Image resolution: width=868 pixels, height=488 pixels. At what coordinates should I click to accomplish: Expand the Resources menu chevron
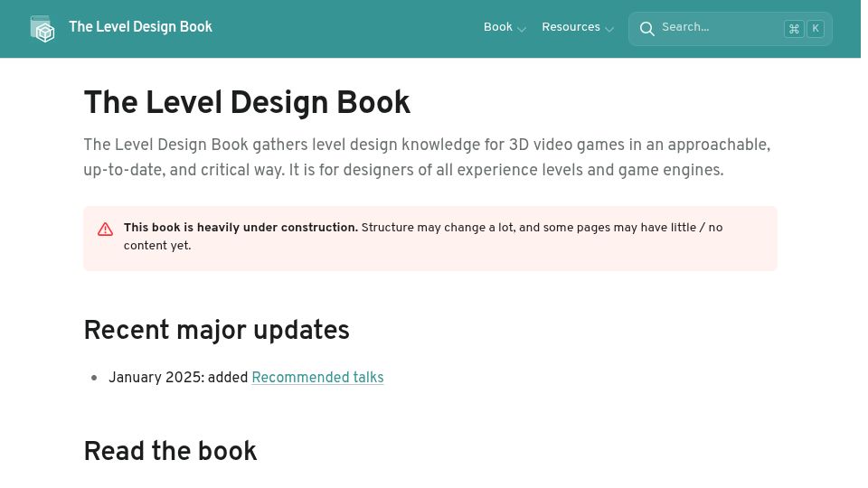point(609,29)
